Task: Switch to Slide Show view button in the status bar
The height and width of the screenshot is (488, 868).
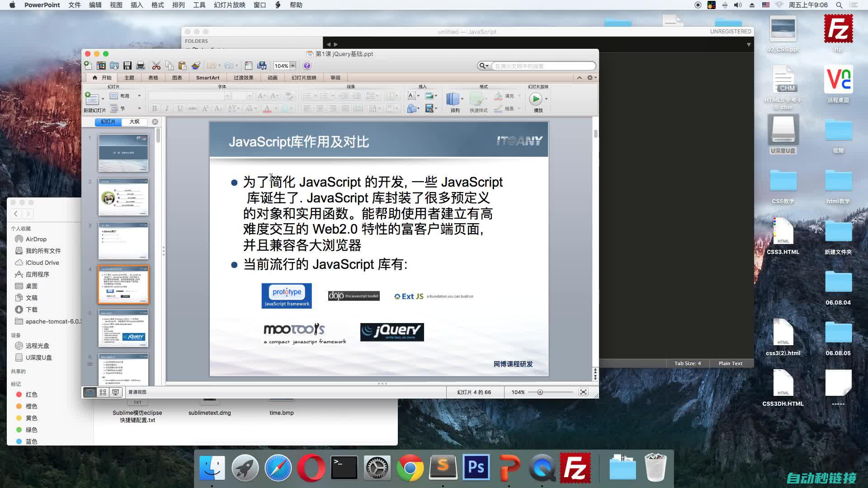Action: 116,392
